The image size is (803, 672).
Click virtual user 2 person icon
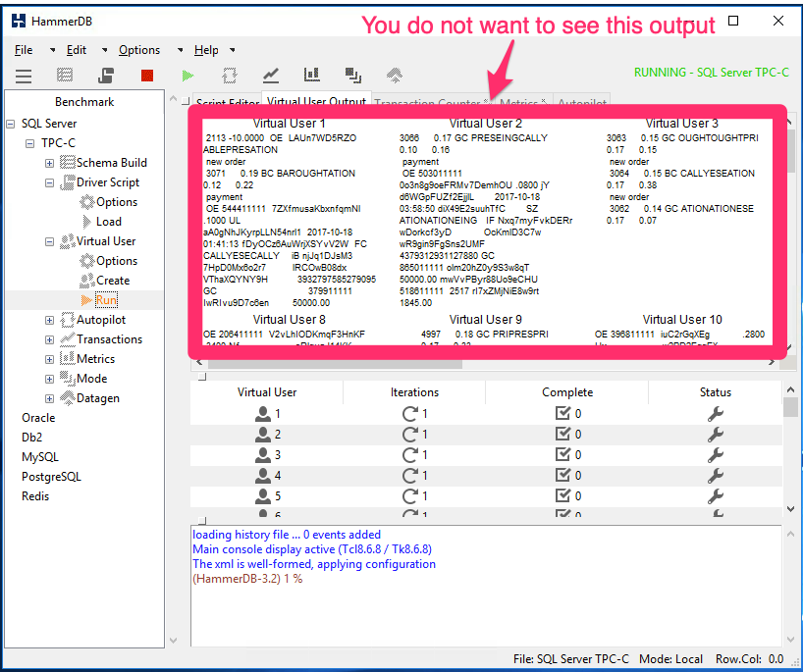pos(263,435)
